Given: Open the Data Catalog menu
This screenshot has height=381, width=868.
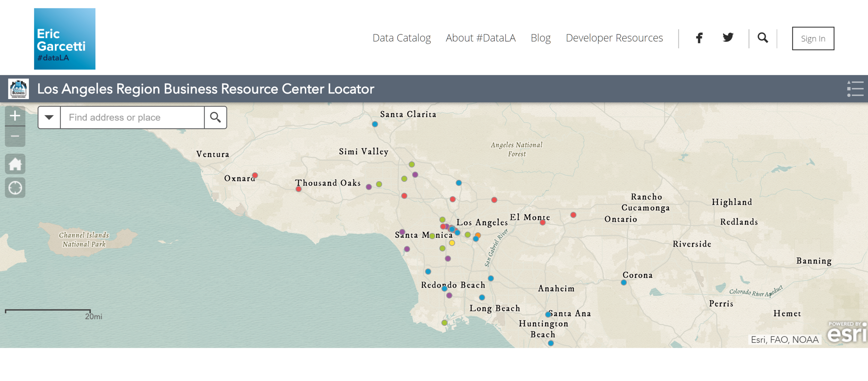Looking at the screenshot, I should (x=401, y=38).
